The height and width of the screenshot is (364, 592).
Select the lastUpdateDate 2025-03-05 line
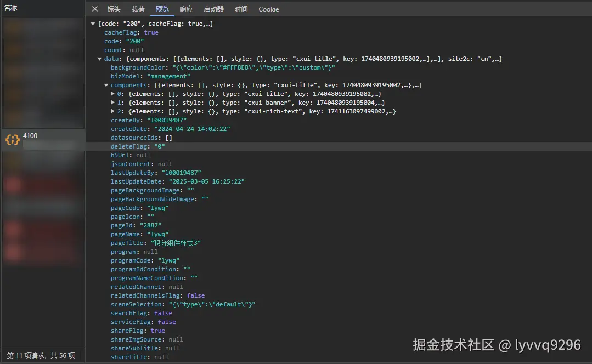pyautogui.click(x=177, y=181)
